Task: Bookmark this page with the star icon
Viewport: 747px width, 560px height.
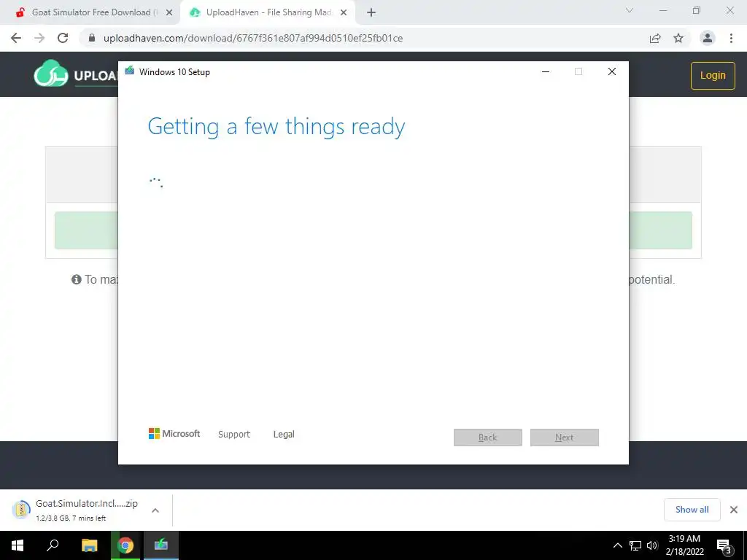Action: [x=678, y=38]
